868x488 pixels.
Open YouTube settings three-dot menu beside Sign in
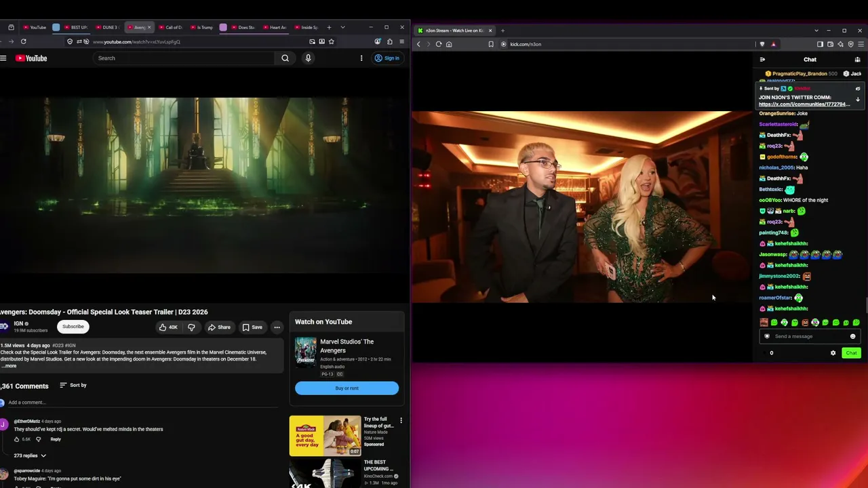point(361,58)
